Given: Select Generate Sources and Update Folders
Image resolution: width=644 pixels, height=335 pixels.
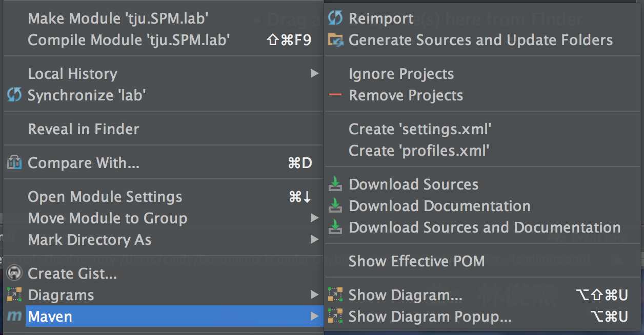Looking at the screenshot, I should tap(482, 40).
